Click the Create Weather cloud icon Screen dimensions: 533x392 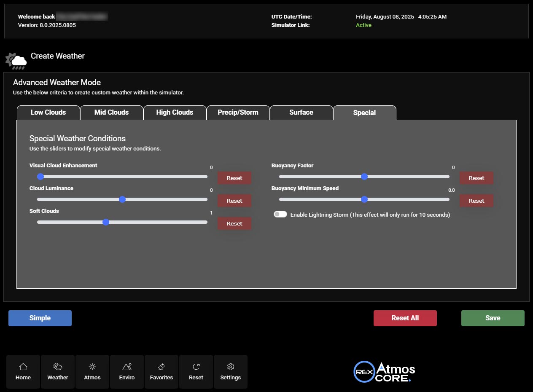(16, 60)
